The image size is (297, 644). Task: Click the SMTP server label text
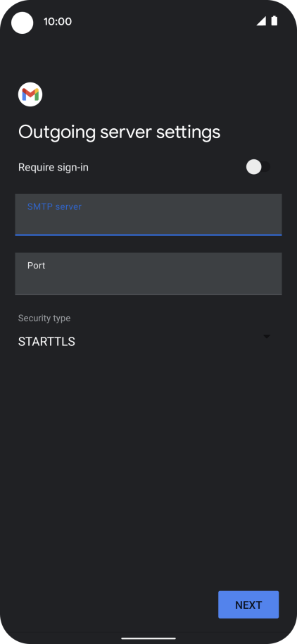pos(55,206)
